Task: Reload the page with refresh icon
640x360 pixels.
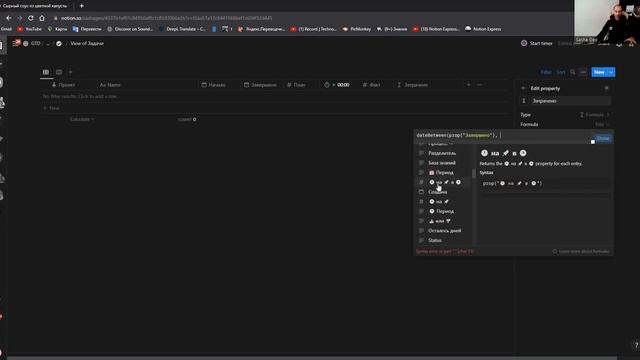Action: [31, 18]
